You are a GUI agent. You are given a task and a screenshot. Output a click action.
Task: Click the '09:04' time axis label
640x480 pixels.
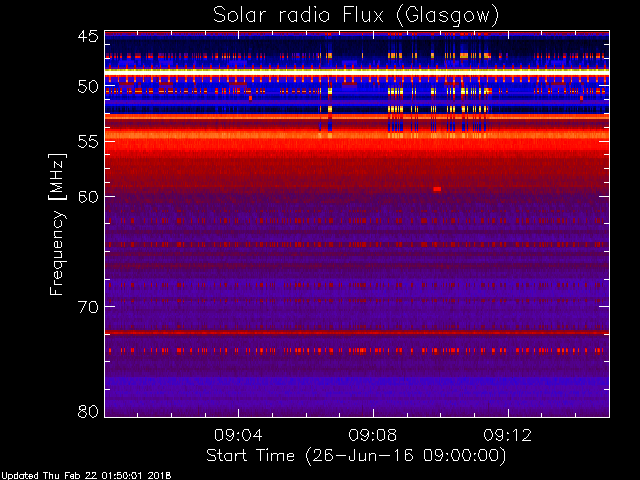[238, 435]
